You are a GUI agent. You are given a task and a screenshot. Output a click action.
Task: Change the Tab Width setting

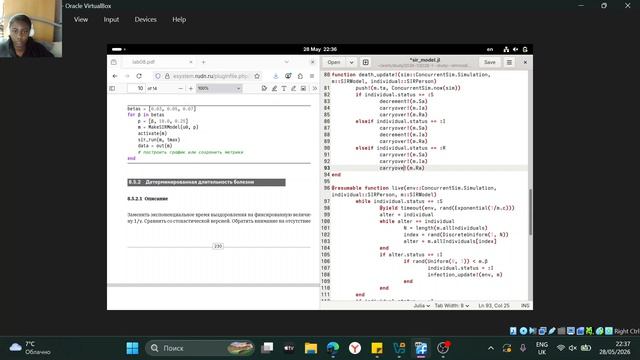[x=451, y=306]
